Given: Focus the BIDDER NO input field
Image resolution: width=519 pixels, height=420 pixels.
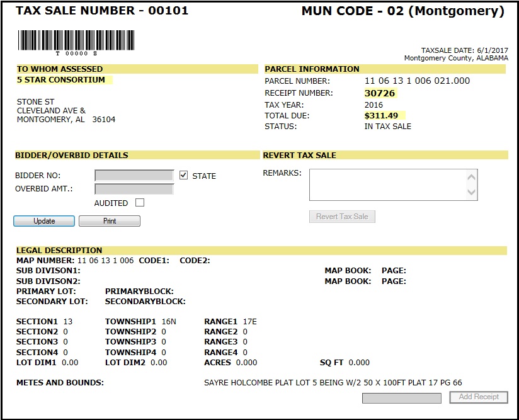Looking at the screenshot, I should tap(134, 176).
